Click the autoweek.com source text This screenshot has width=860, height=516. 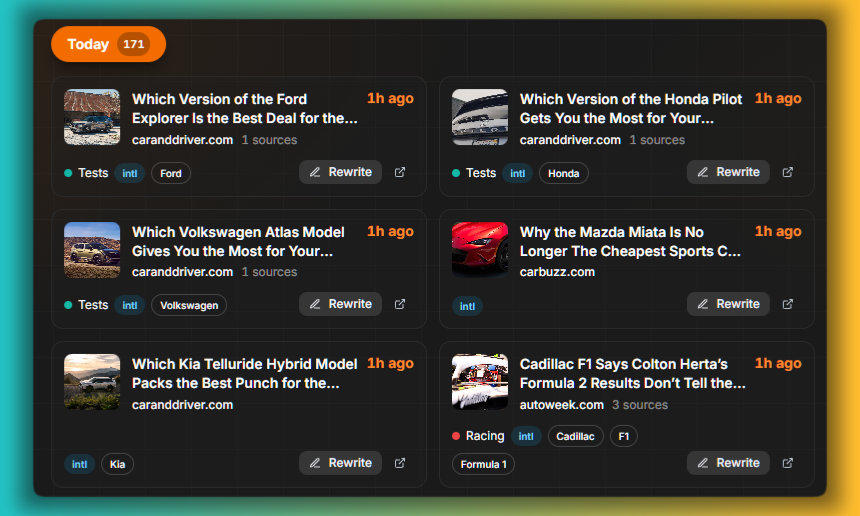(562, 405)
